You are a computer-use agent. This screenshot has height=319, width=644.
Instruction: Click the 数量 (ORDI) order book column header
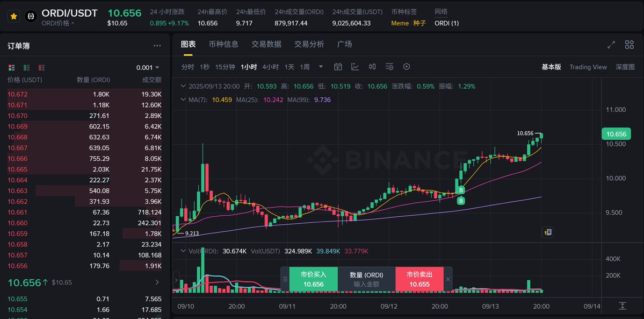coord(93,80)
